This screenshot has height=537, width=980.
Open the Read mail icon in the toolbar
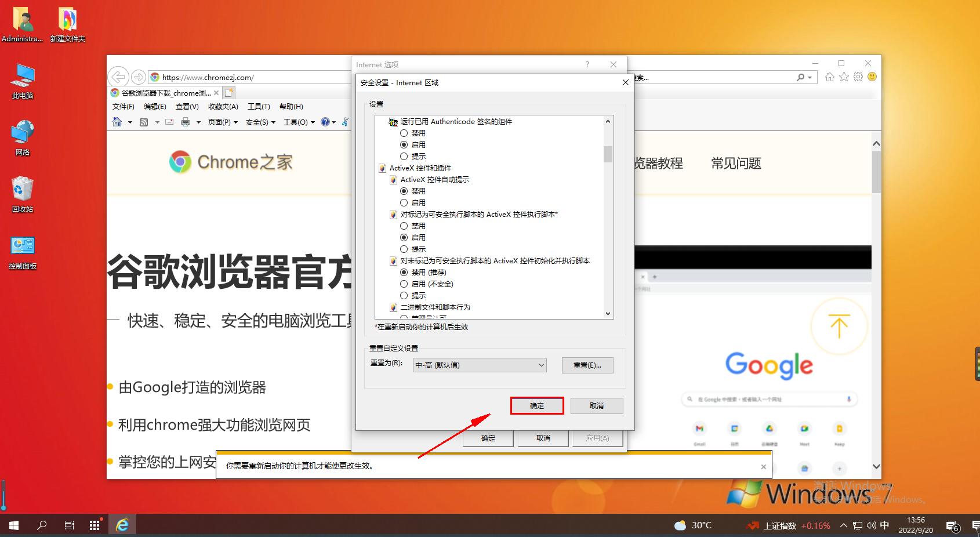(169, 122)
